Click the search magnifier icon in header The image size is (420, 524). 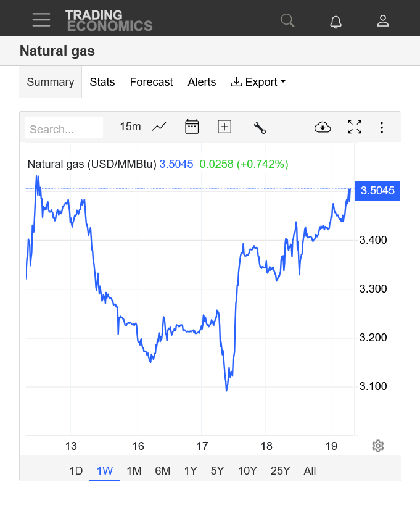[x=287, y=21]
